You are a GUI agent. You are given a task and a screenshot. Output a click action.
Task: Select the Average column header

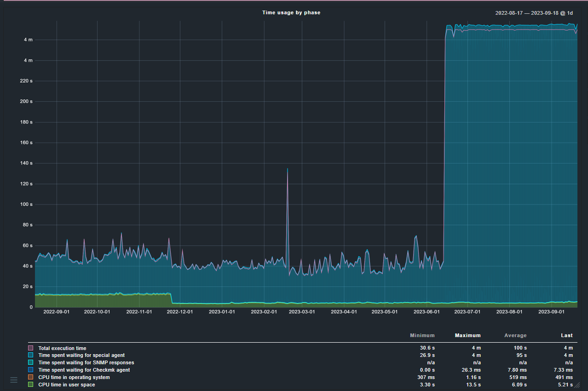click(x=515, y=335)
